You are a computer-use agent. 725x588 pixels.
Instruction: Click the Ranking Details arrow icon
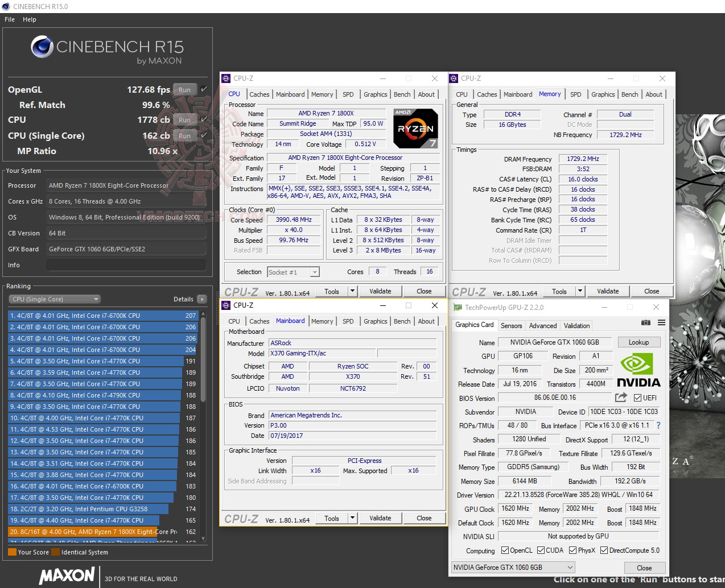coord(202,299)
